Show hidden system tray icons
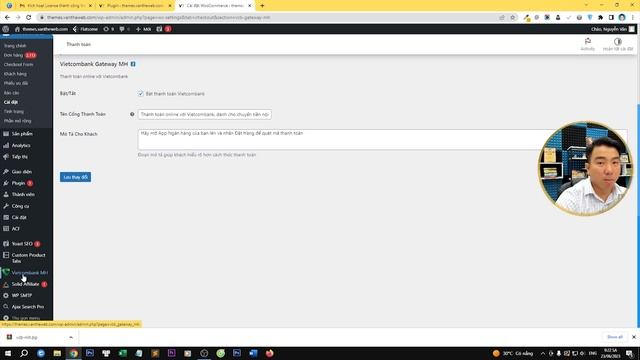Screen dimensions: 640x360 [542, 353]
